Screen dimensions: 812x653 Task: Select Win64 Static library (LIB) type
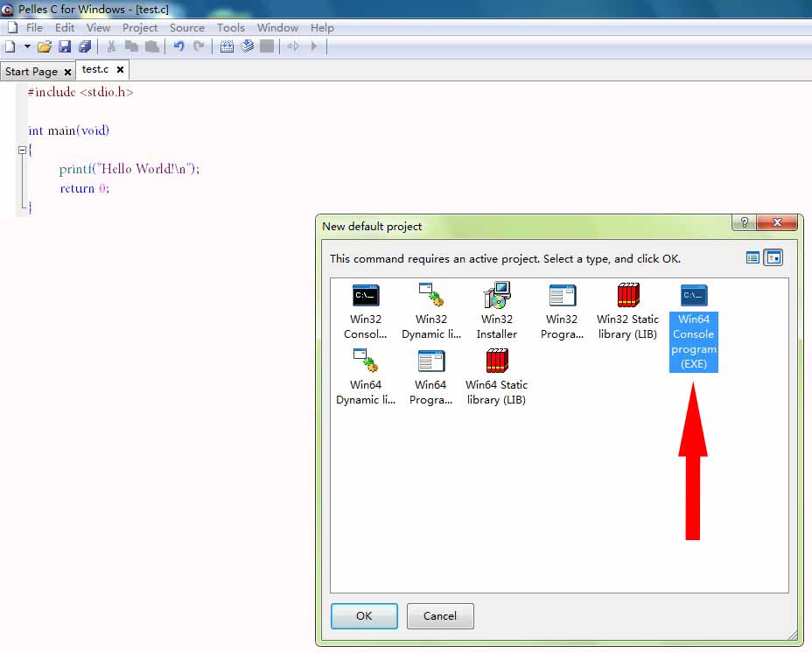(497, 376)
